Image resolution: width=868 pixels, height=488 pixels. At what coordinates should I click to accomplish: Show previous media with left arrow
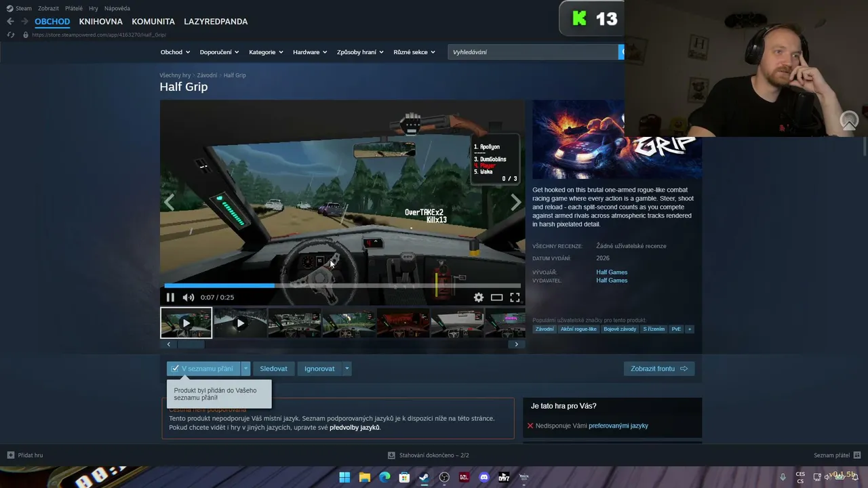169,202
